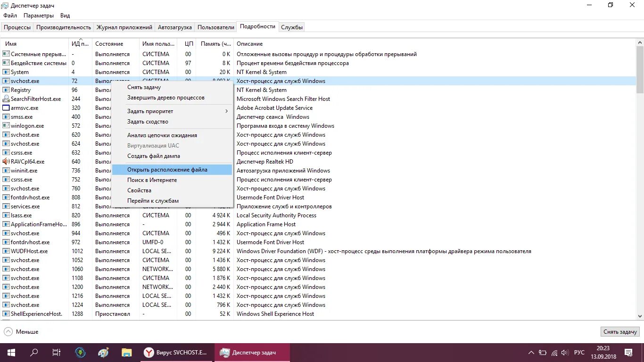Choose Завершить дерево процессов
Image resolution: width=644 pixels, height=362 pixels.
173,98
